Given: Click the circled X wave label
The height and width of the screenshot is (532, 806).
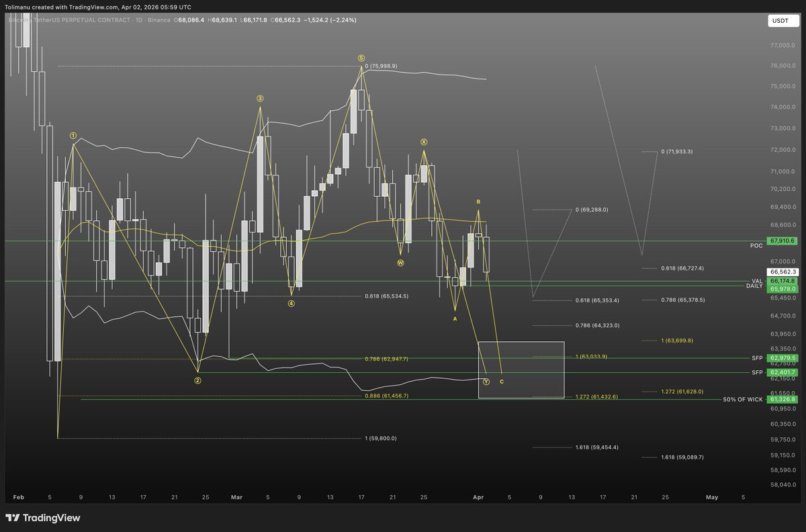Looking at the screenshot, I should click(x=424, y=142).
